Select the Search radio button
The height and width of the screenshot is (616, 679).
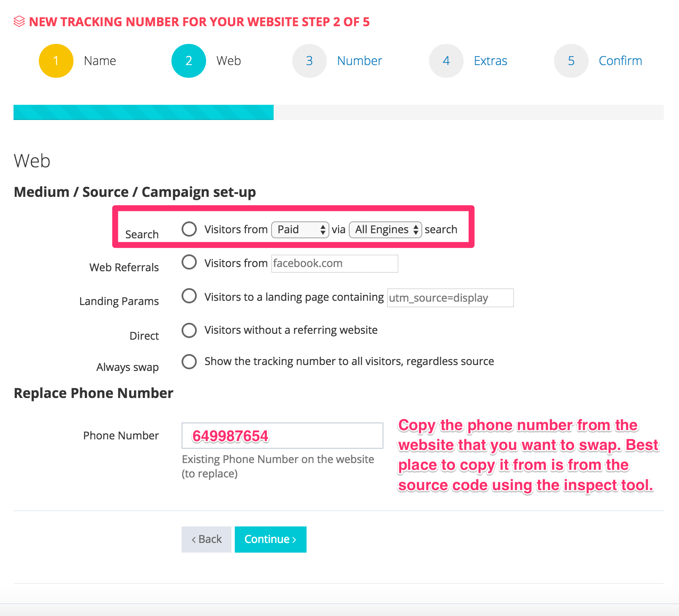[189, 229]
